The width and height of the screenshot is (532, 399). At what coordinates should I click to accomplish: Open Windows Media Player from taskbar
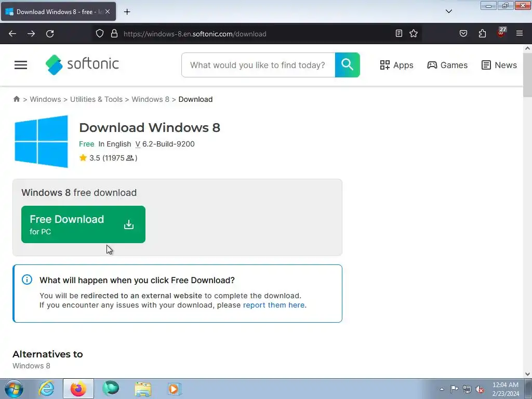[175, 389]
